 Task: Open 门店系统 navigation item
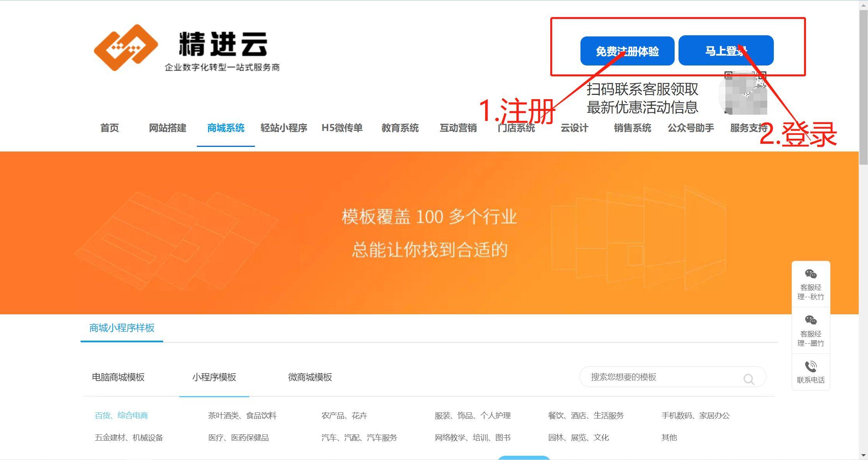[517, 128]
